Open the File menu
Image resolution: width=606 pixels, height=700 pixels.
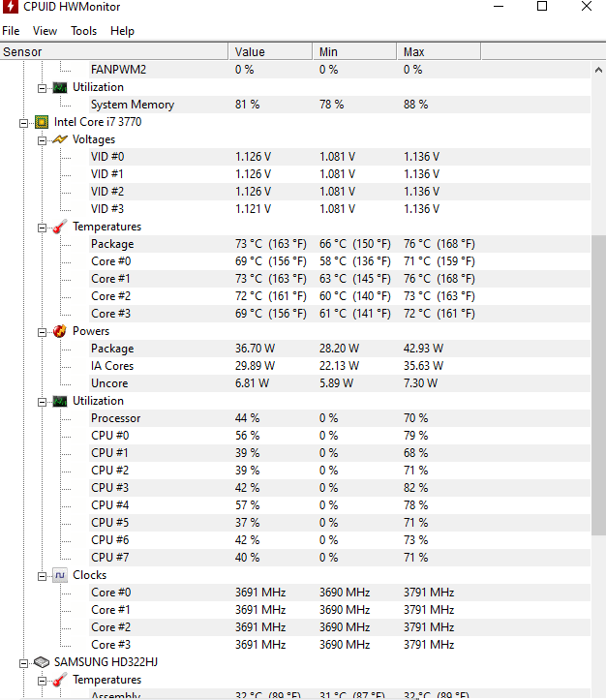11,31
